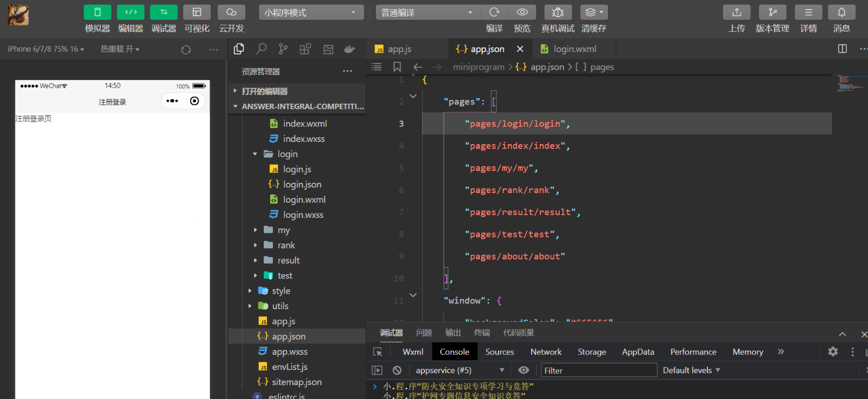Toggle the debugger panel button

tap(164, 12)
